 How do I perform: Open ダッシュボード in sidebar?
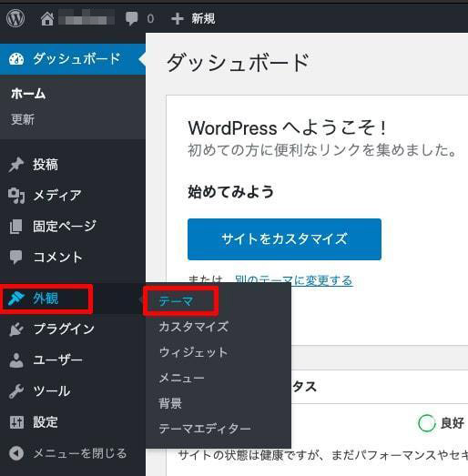73,59
